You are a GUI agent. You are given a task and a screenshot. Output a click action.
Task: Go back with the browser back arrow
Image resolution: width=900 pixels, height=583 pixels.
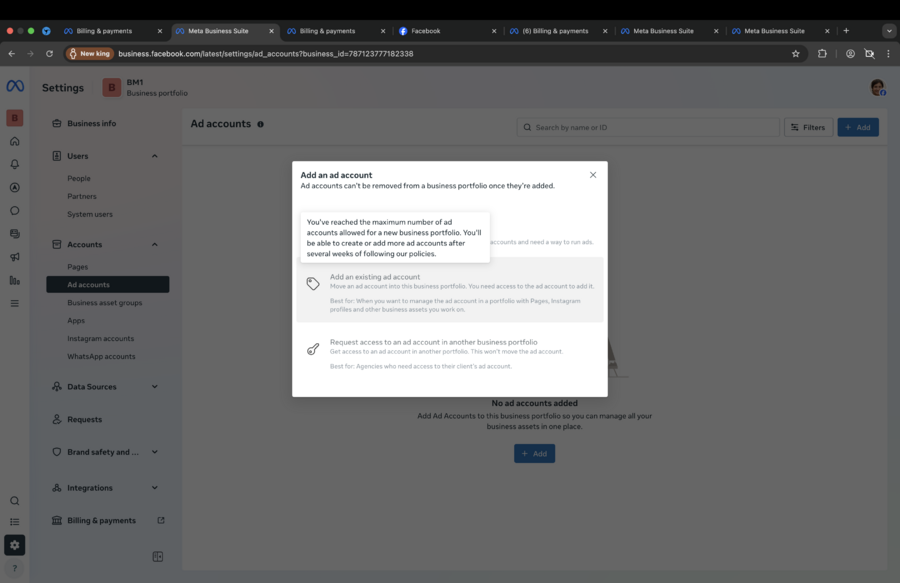click(12, 54)
